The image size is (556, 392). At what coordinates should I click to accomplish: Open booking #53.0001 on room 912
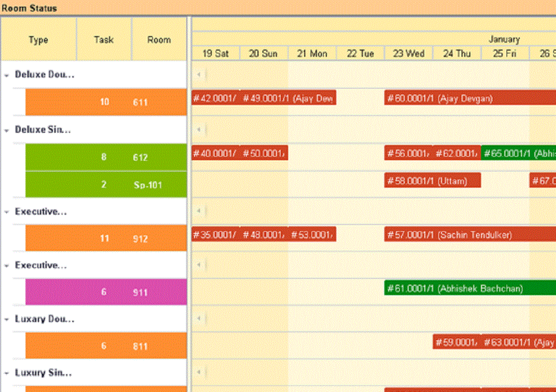(312, 235)
